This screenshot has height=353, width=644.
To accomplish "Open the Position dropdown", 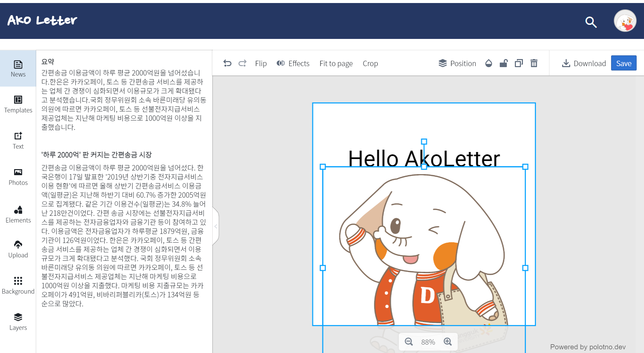I will [458, 63].
